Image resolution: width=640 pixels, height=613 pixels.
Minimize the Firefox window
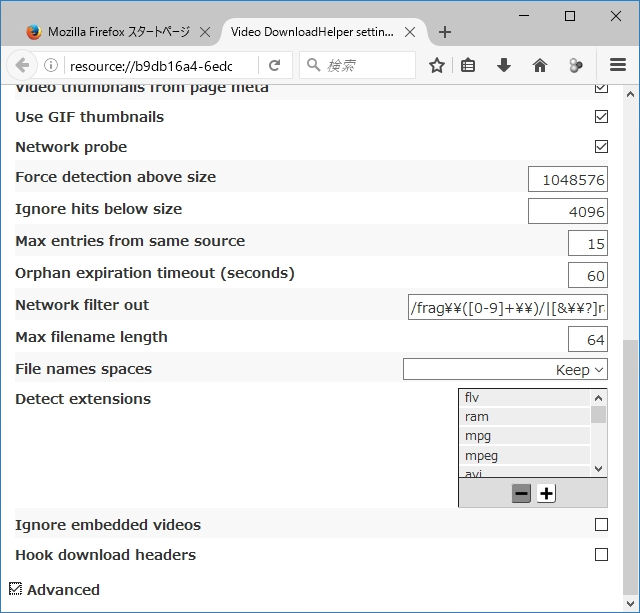(x=524, y=16)
